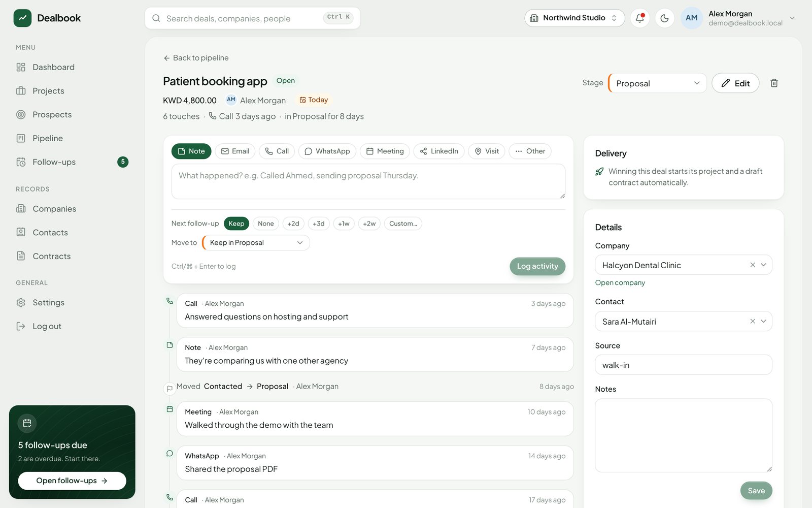This screenshot has width=812, height=508.
Task: Click phone icon beside 3 days ago call
Action: [170, 301]
